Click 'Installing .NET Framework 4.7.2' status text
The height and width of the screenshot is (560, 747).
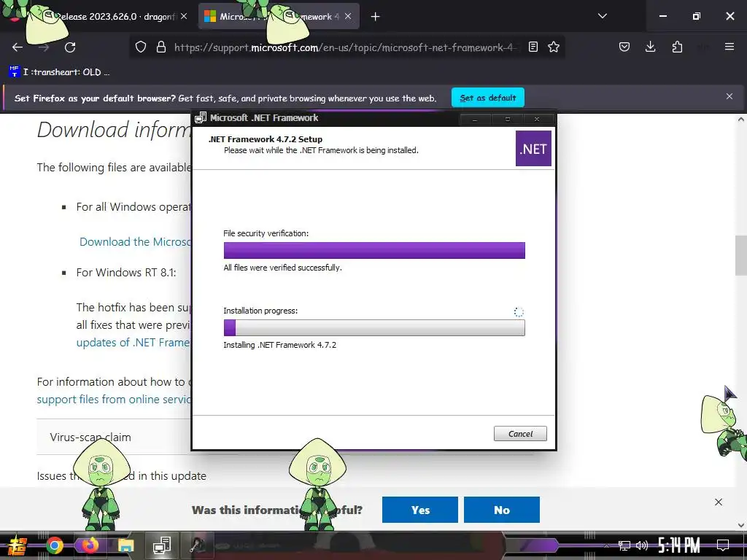point(279,345)
